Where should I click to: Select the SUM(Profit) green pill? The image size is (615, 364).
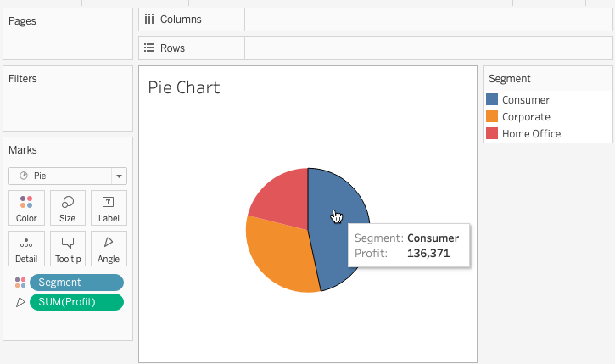point(76,303)
